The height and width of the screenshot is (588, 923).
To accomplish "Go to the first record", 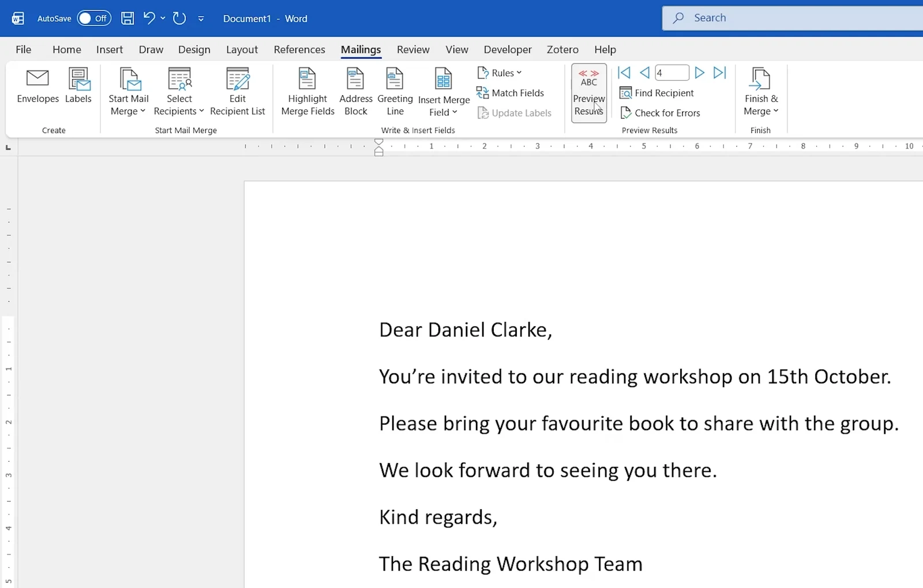I will [x=624, y=73].
